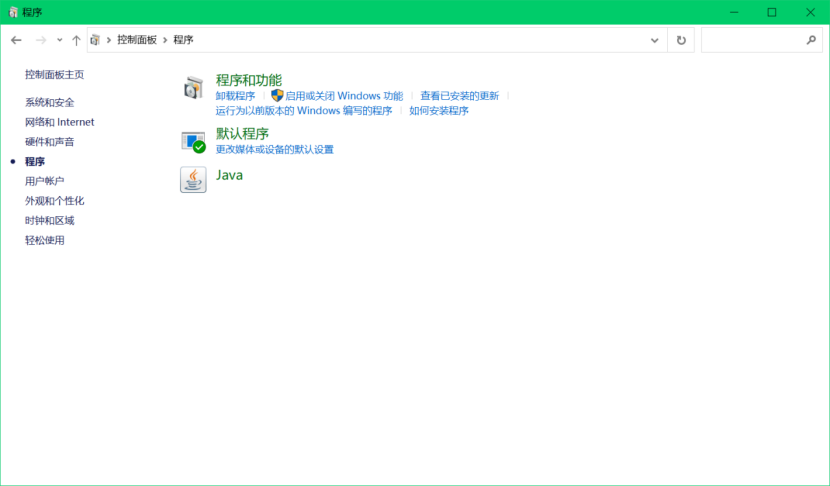Open the 默认程序 heading link
This screenshot has width=830, height=486.
pos(242,134)
